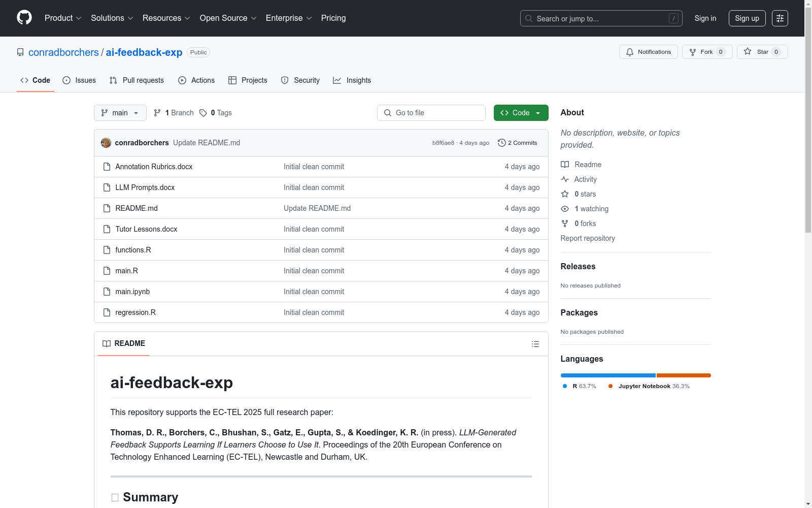
Task: Click the fork icon beside 0 forks
Action: (565, 224)
